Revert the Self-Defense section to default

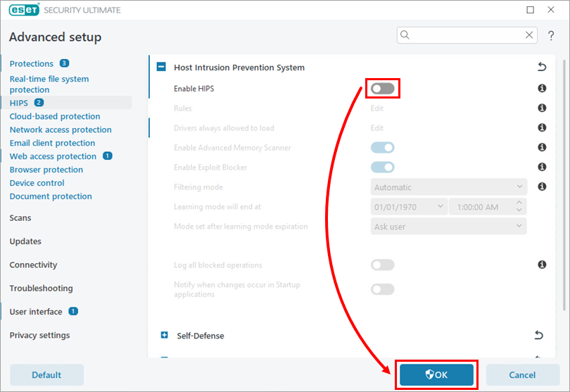[x=539, y=335]
